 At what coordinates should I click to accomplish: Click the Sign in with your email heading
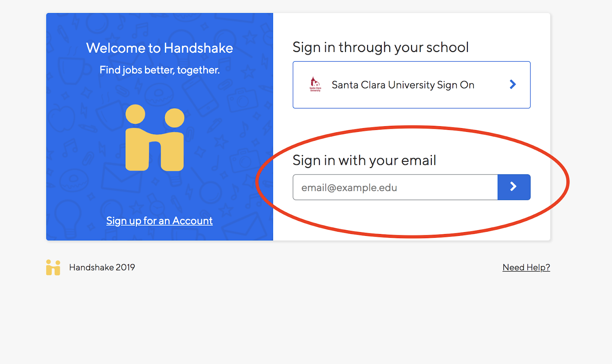coord(364,161)
